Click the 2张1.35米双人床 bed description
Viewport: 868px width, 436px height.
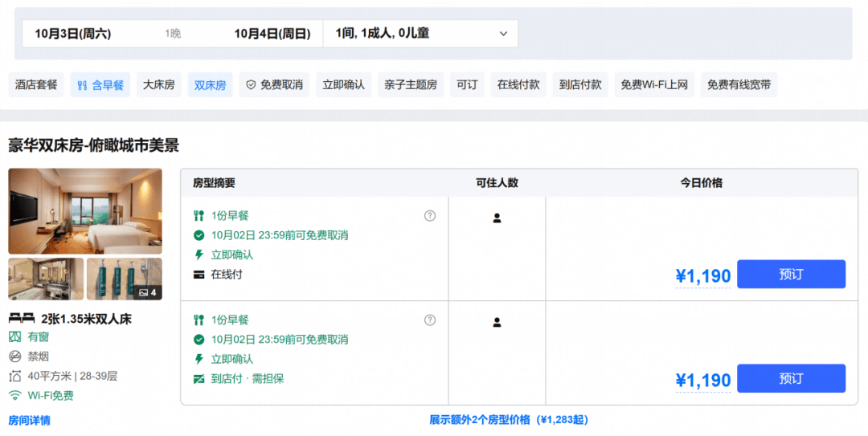coord(86,319)
